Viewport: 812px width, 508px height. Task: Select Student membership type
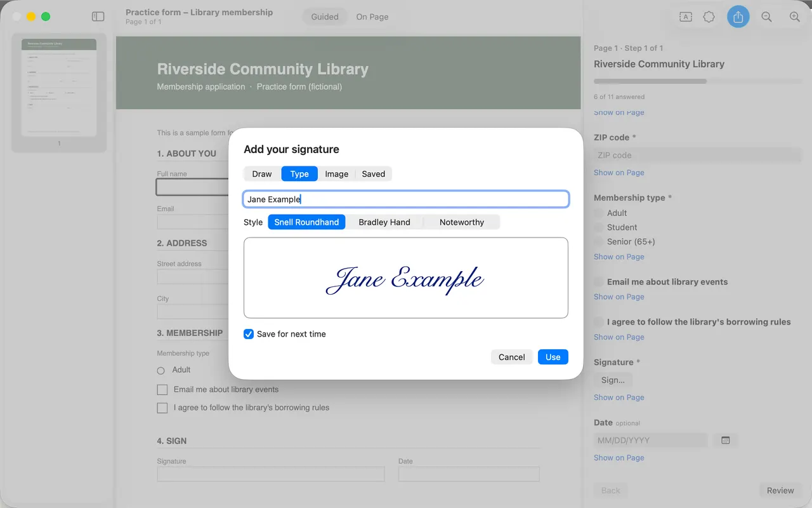598,227
